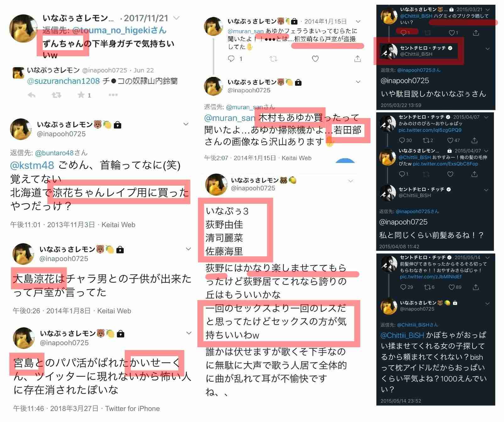Open the chevron dropdown on the @buntaro48 reply tweet
Image resolution: width=504 pixels, height=422 pixels.
pos(186,124)
